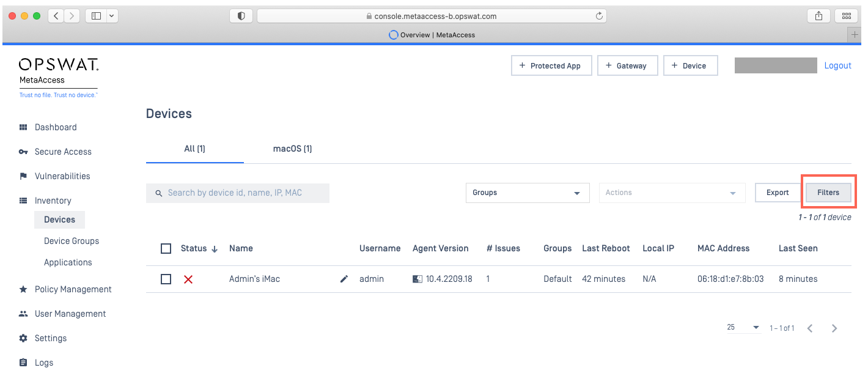Open Safari sidebar options dropdown arrow
The height and width of the screenshot is (384, 868).
tap(112, 16)
